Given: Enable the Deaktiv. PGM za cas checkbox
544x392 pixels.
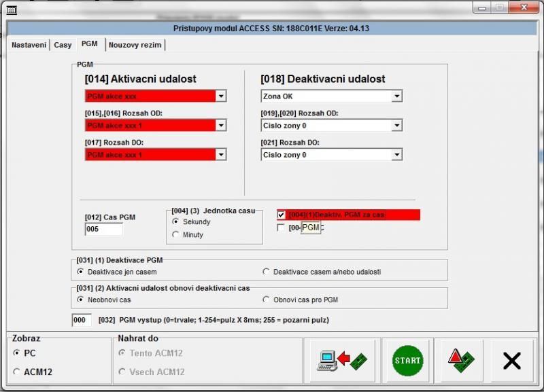Looking at the screenshot, I should [x=282, y=215].
